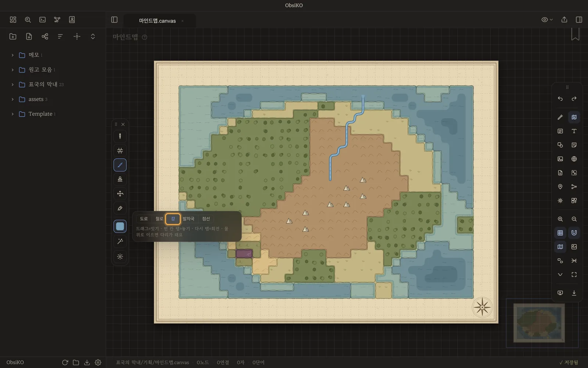Pick the eraser tool
This screenshot has height=368, width=588.
click(x=120, y=208)
